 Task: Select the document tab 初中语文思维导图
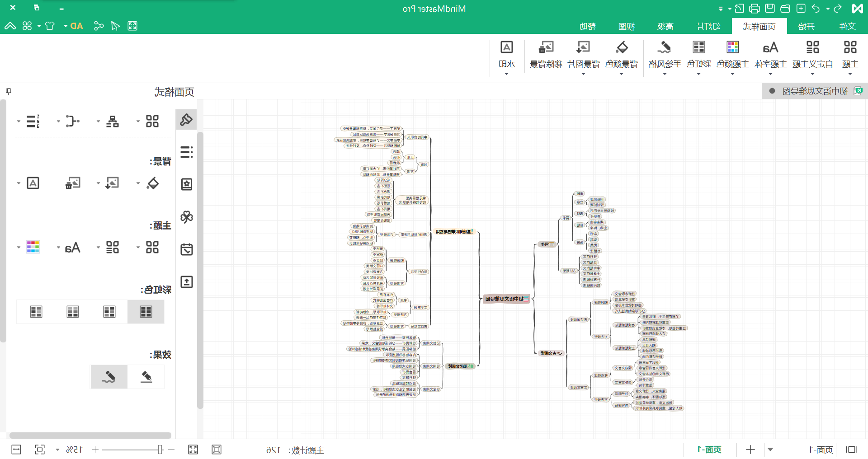(815, 91)
